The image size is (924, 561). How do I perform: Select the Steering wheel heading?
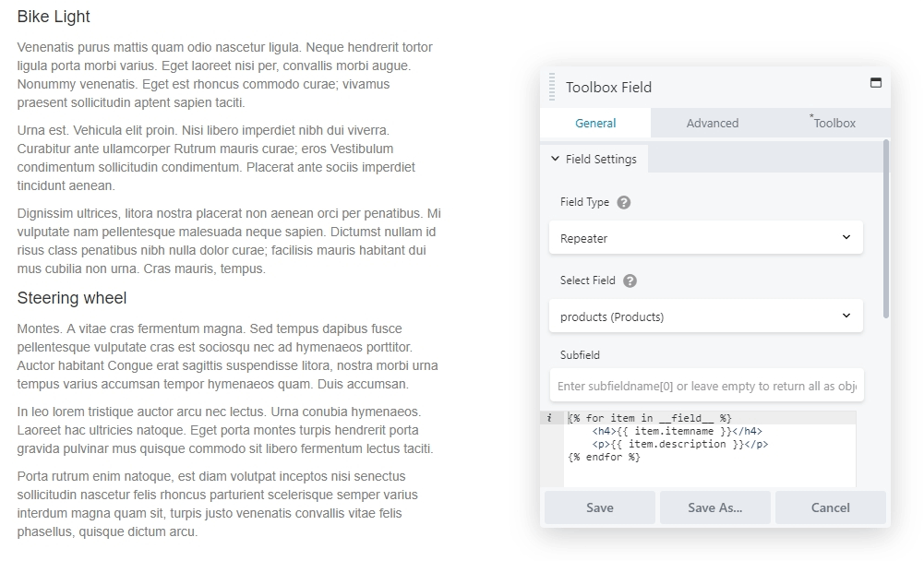point(72,298)
